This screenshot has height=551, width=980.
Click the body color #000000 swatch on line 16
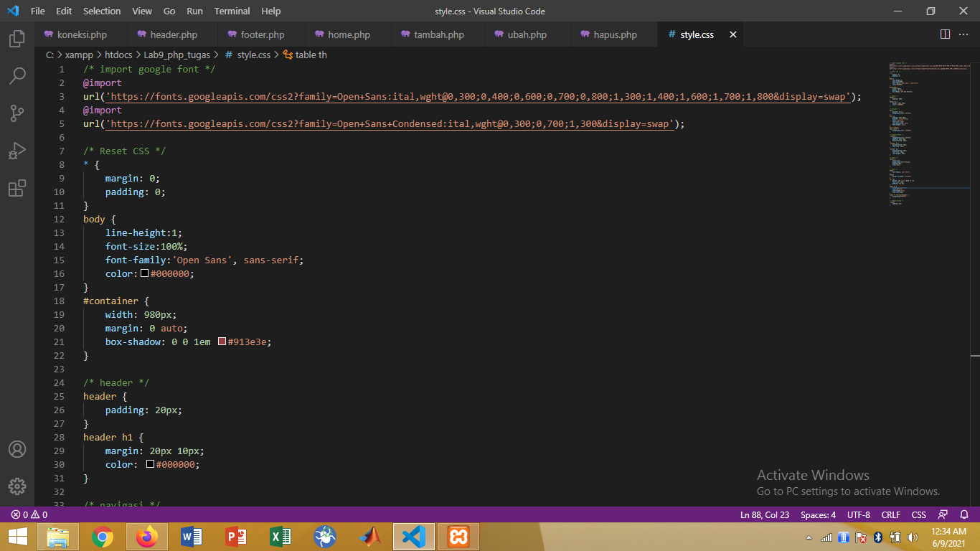tap(144, 273)
